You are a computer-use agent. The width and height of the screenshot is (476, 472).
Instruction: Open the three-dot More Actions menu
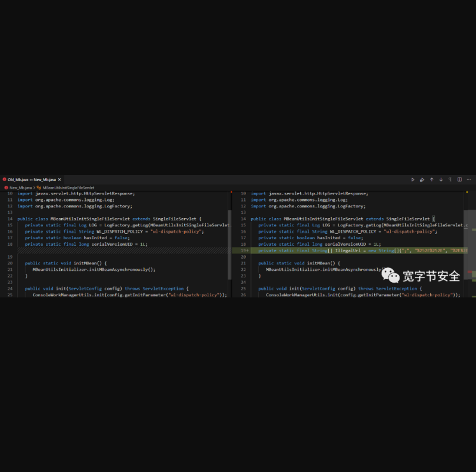pos(468,180)
